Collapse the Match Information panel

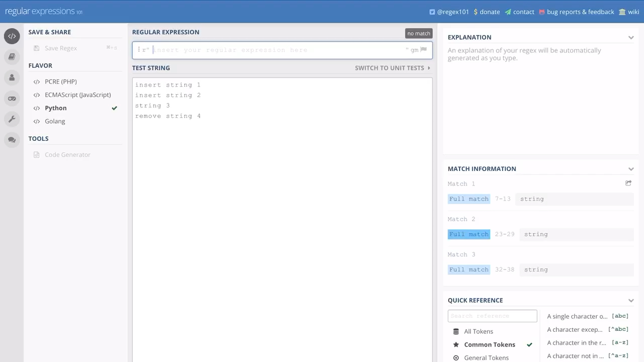coord(631,169)
